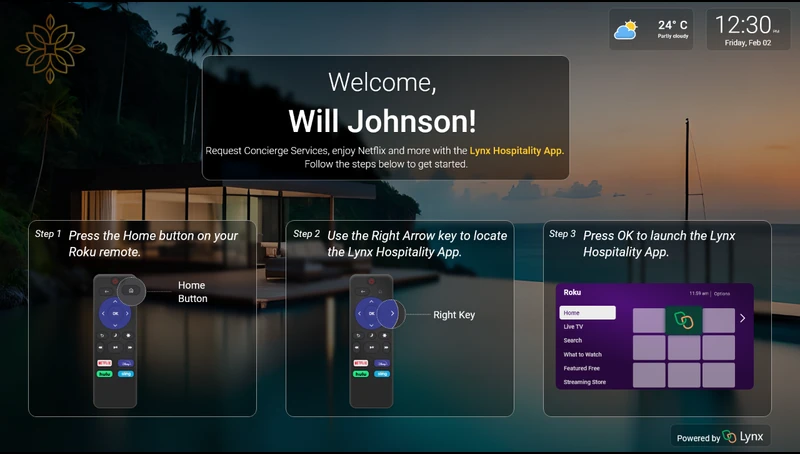Viewport: 800px width, 454px height.
Task: Click the Powered by Lynx badge
Action: click(x=720, y=437)
